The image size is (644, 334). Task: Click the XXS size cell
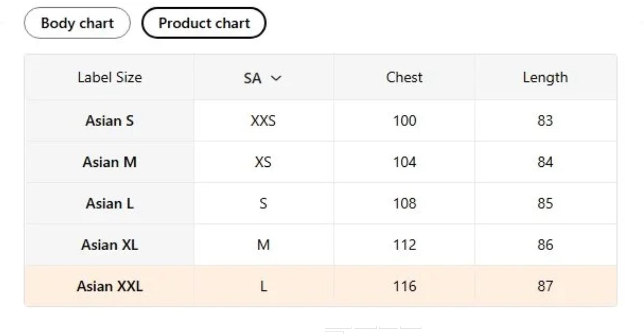(x=263, y=121)
